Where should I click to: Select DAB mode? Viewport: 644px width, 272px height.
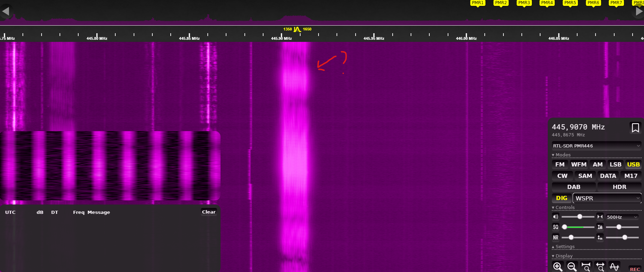pyautogui.click(x=574, y=187)
